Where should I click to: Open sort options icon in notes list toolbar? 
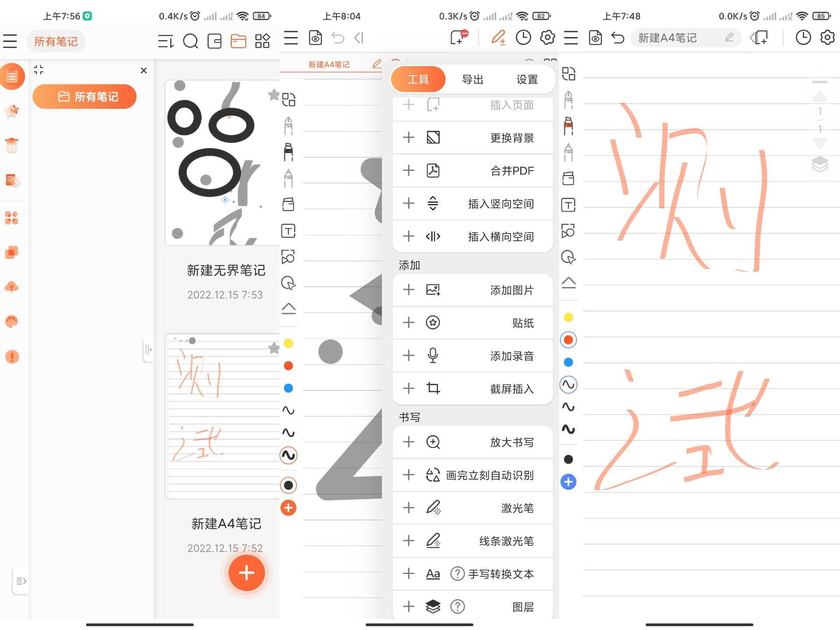pyautogui.click(x=166, y=41)
